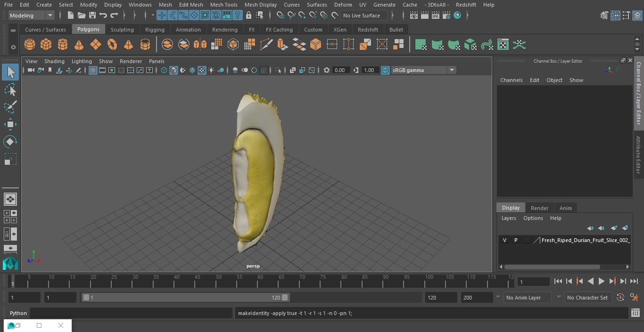
Task: Create a polygon torus from shelf
Action: [112, 45]
